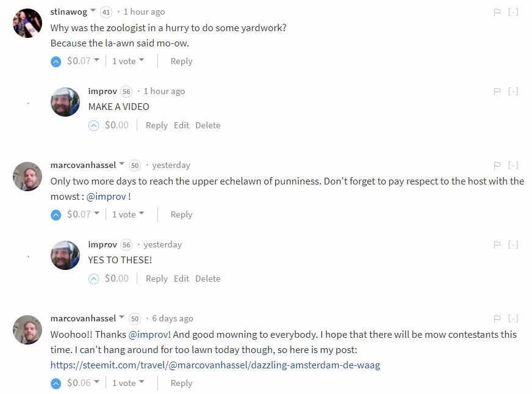This screenshot has height=394, width=532.
Task: View stinawog's profile avatar
Action: (27, 23)
